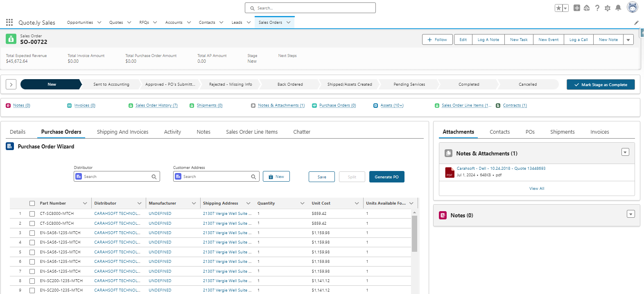Click the Notes (0) card icon
Screen dimensions: 644x294
pyautogui.click(x=443, y=215)
